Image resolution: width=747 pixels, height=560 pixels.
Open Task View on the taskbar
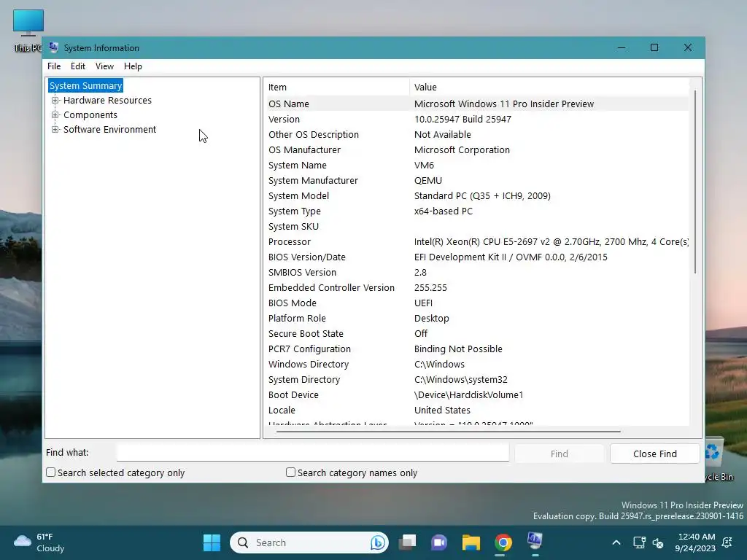click(407, 542)
